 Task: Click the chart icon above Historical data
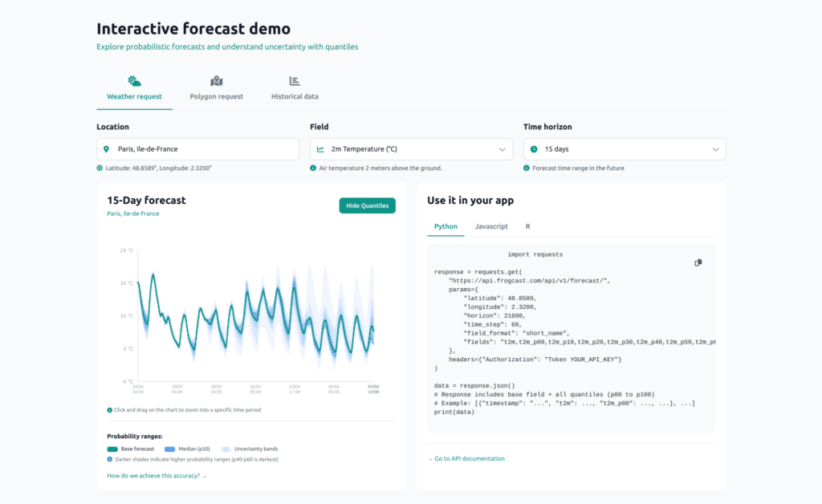(x=294, y=79)
